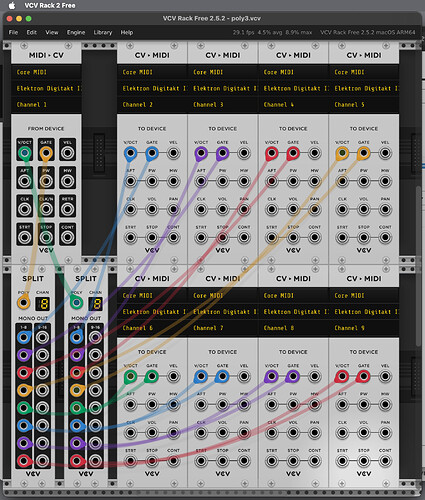425x500 pixels.
Task: Open Channel 3 selector on CV-MIDI module
Action: 223,105
